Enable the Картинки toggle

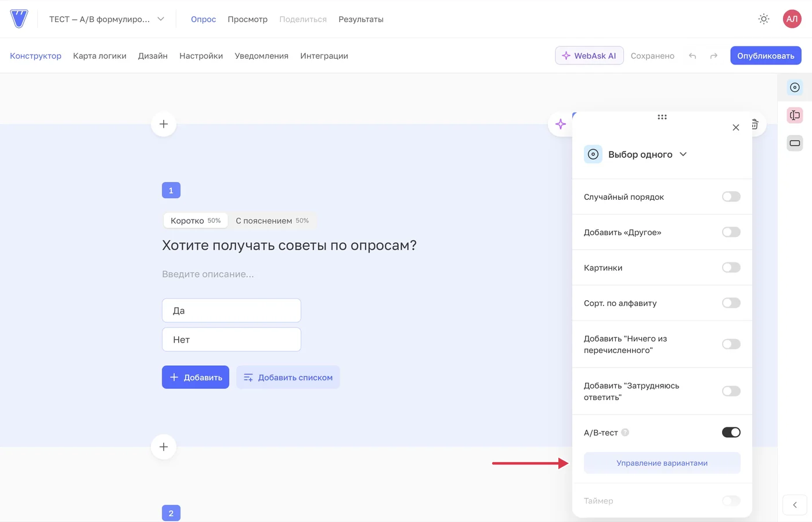point(731,268)
